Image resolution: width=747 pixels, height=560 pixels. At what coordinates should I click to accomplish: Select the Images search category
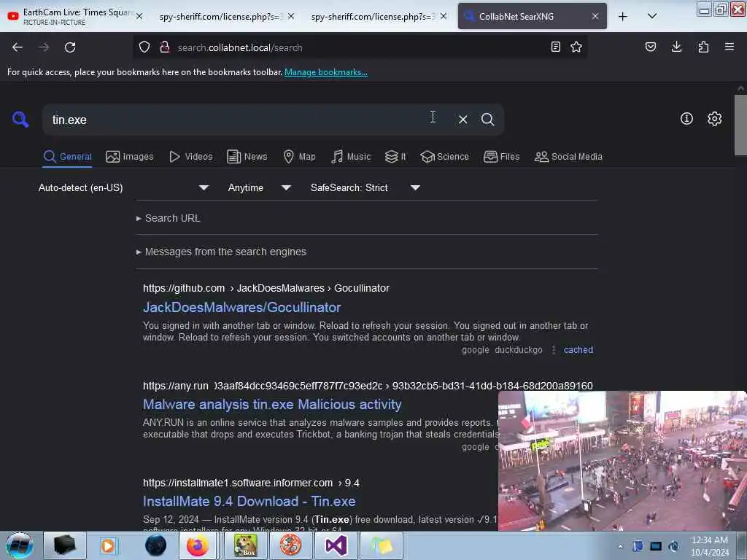pos(130,157)
